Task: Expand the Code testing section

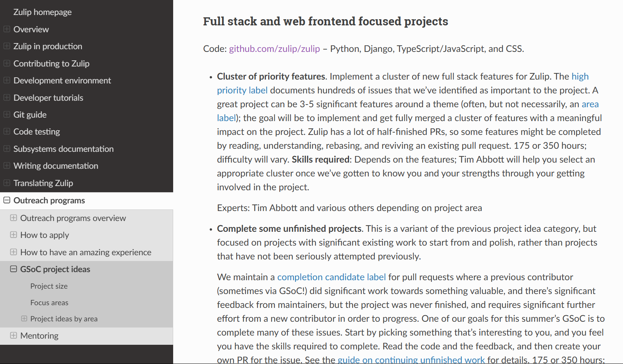Action: (x=6, y=131)
